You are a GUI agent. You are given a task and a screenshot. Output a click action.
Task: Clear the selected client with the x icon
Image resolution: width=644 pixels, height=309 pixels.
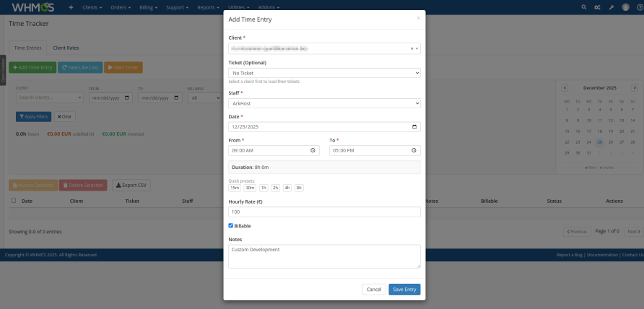click(x=412, y=49)
